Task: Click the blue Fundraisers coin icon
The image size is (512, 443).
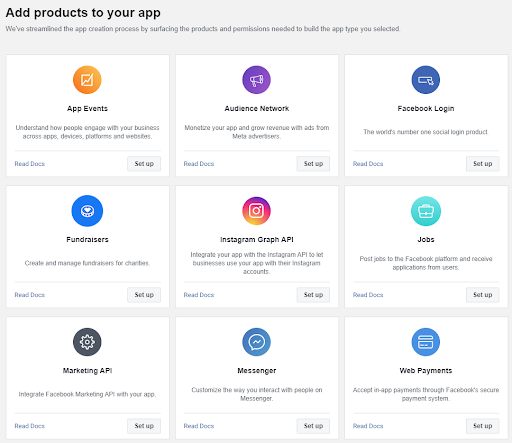Action: [x=87, y=211]
